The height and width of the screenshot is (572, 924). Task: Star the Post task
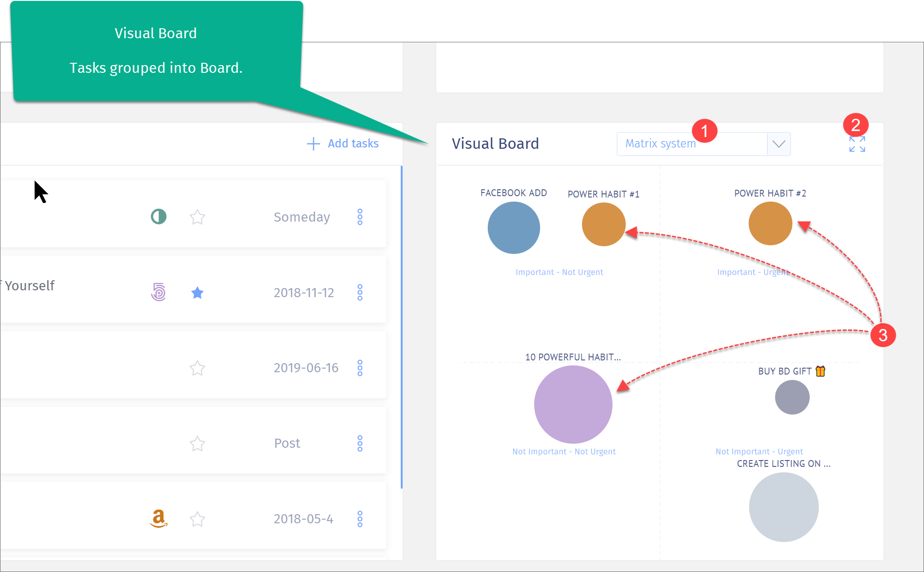(197, 444)
